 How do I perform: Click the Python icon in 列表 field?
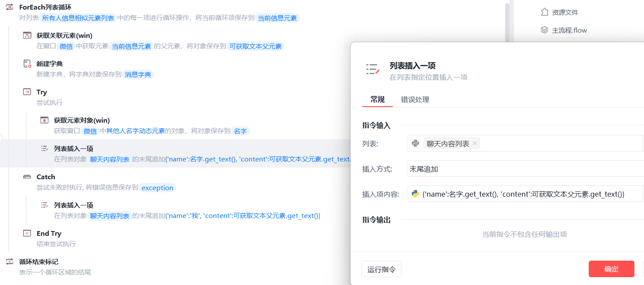[x=415, y=143]
